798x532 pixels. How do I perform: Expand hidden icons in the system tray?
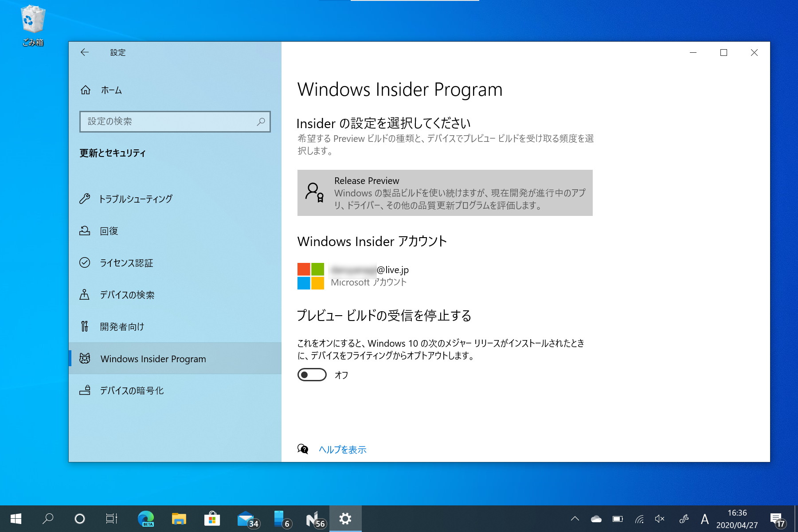tap(574, 518)
